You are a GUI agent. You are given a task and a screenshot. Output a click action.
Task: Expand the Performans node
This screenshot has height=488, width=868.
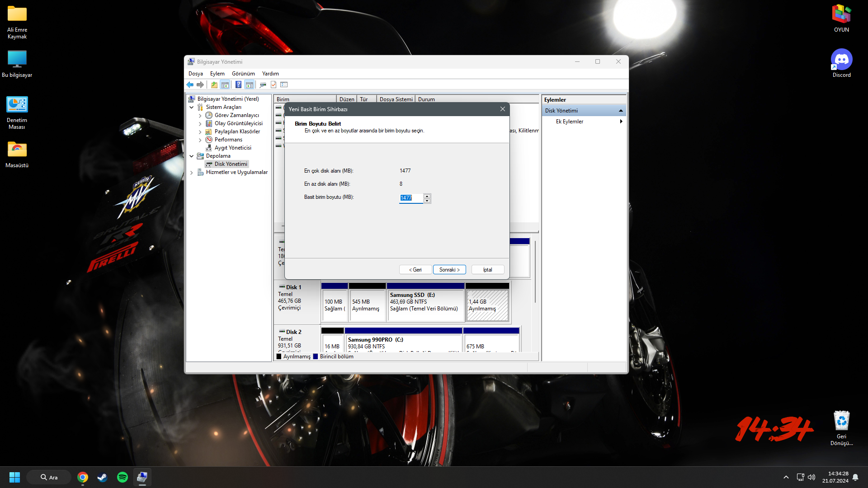[x=200, y=140]
